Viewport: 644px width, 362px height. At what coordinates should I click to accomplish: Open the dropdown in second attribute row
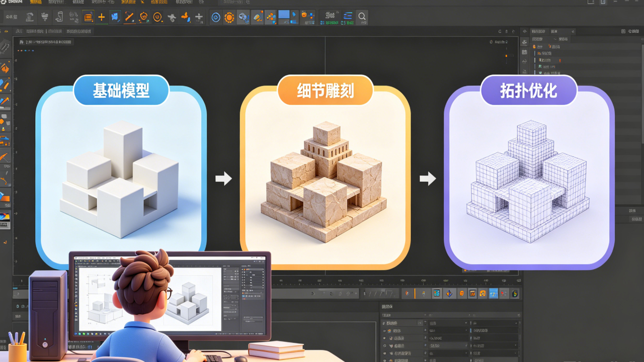pyautogui.click(x=466, y=331)
